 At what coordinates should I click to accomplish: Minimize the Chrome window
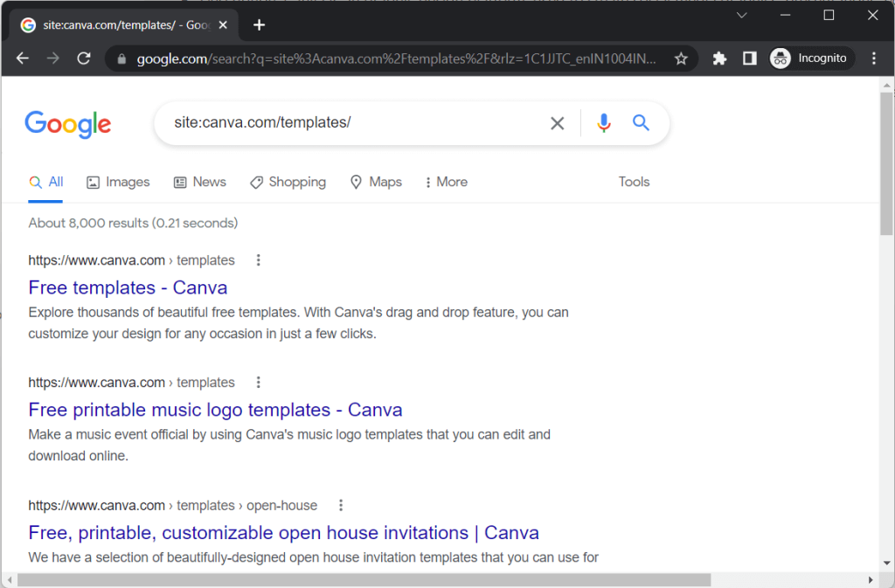[786, 16]
